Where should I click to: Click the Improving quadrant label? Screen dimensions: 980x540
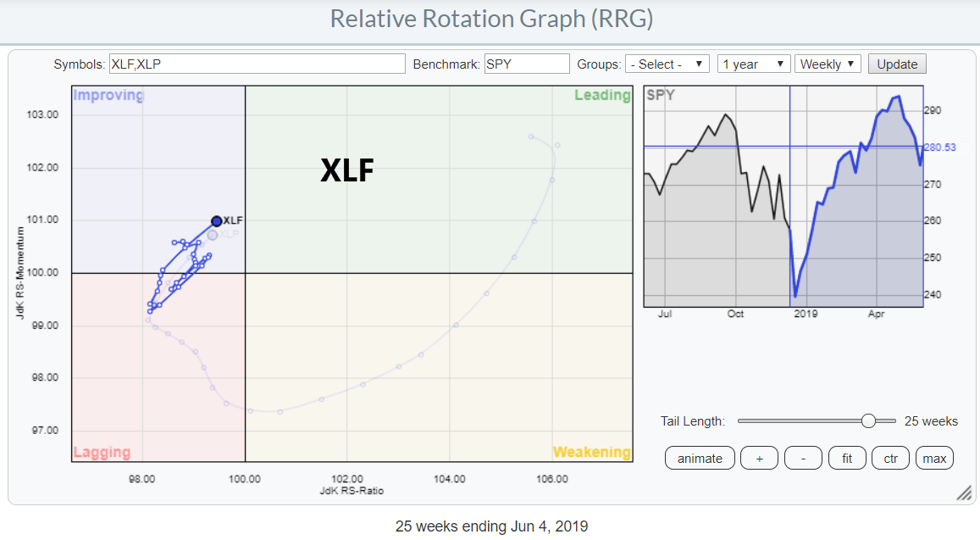108,95
